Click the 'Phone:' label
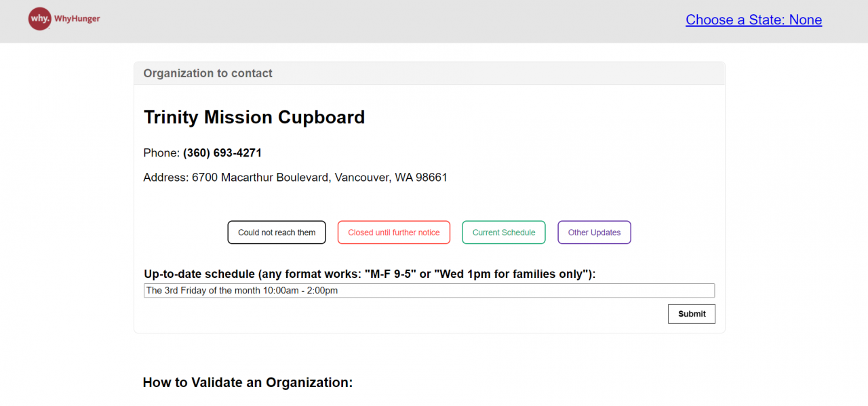 tap(161, 153)
